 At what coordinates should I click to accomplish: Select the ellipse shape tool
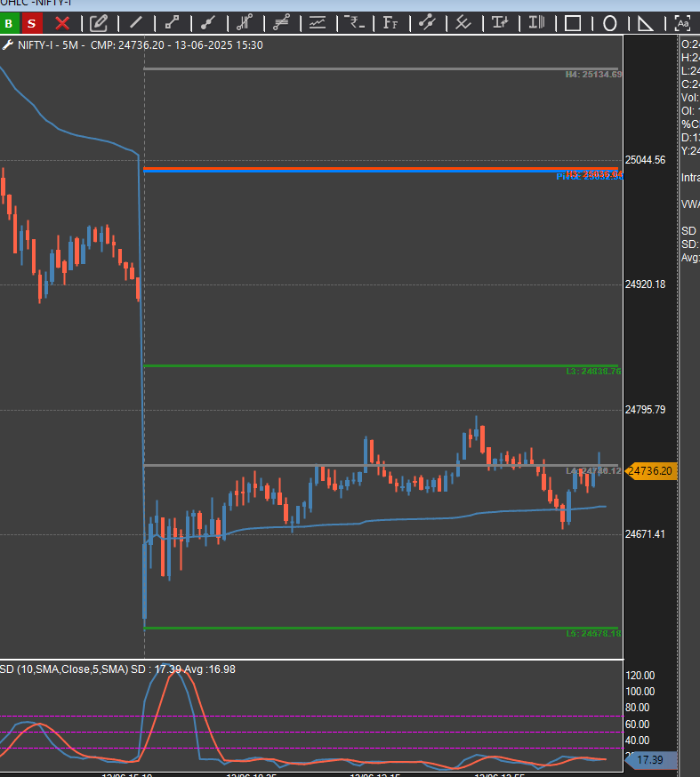click(x=610, y=23)
